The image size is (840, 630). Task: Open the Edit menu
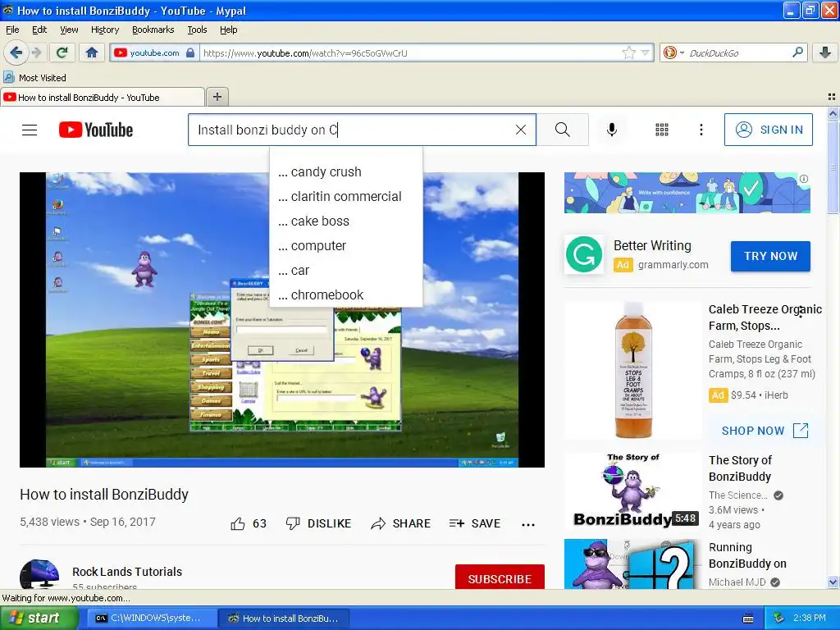coord(39,30)
